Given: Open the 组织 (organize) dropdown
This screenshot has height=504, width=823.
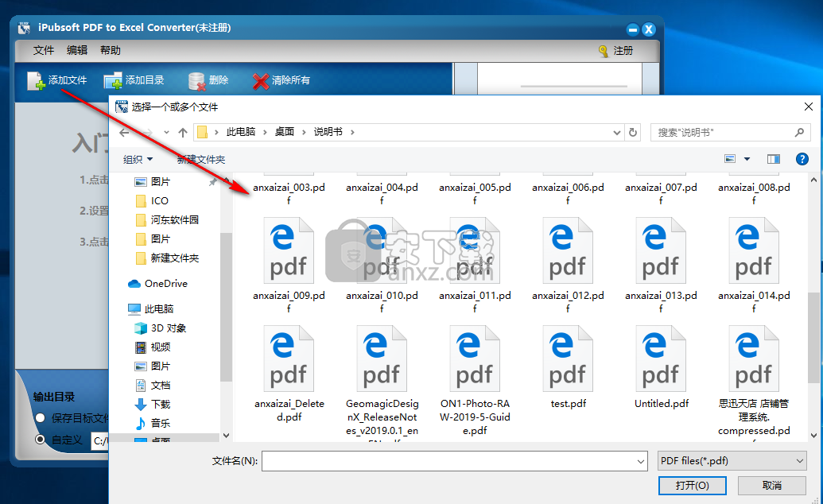Looking at the screenshot, I should (138, 159).
